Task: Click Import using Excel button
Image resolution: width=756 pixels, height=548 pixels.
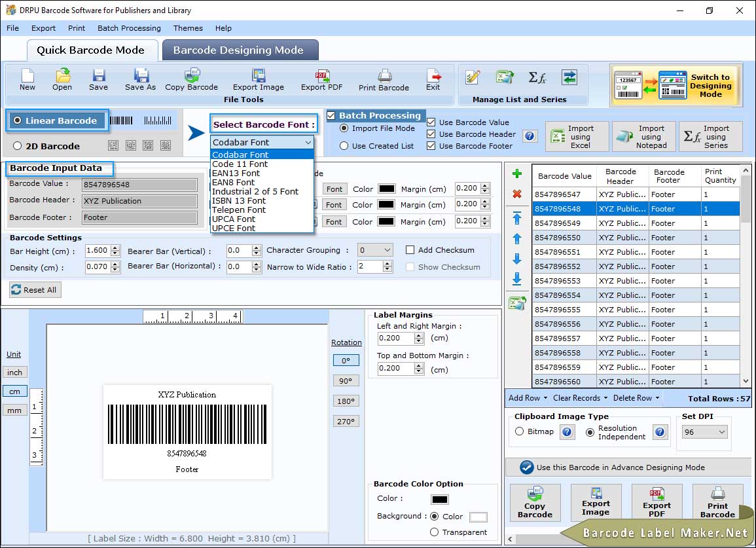Action: (577, 137)
